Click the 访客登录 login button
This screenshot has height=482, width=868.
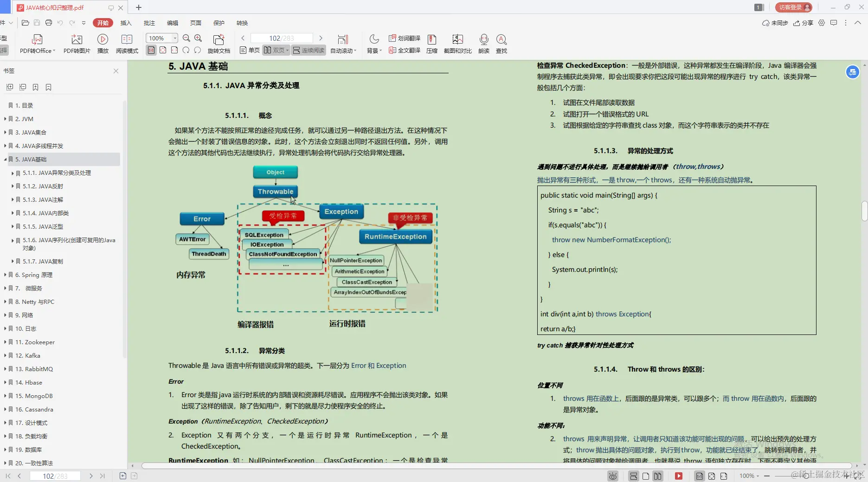pyautogui.click(x=793, y=7)
